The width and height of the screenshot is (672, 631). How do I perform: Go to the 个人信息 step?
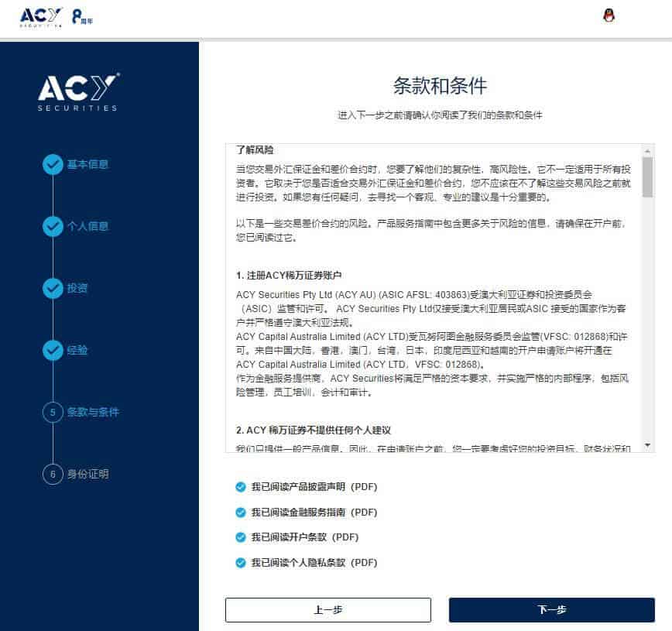point(87,226)
